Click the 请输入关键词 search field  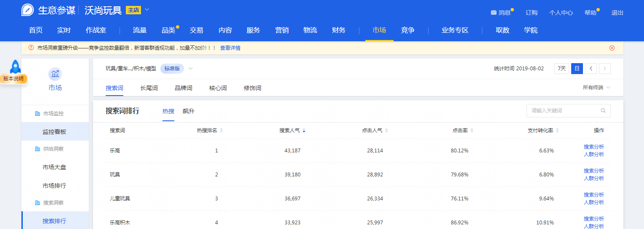pos(568,111)
